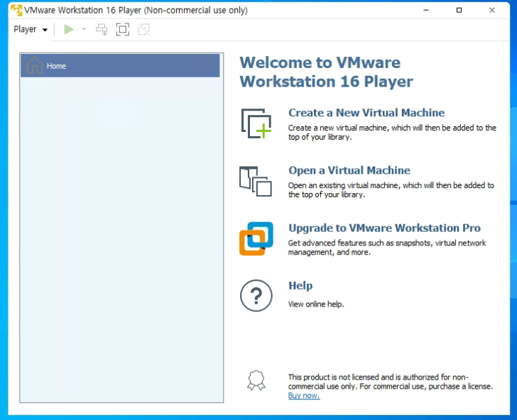This screenshot has width=517, height=420.
Task: Maximize the VMware Player window
Action: click(x=459, y=10)
